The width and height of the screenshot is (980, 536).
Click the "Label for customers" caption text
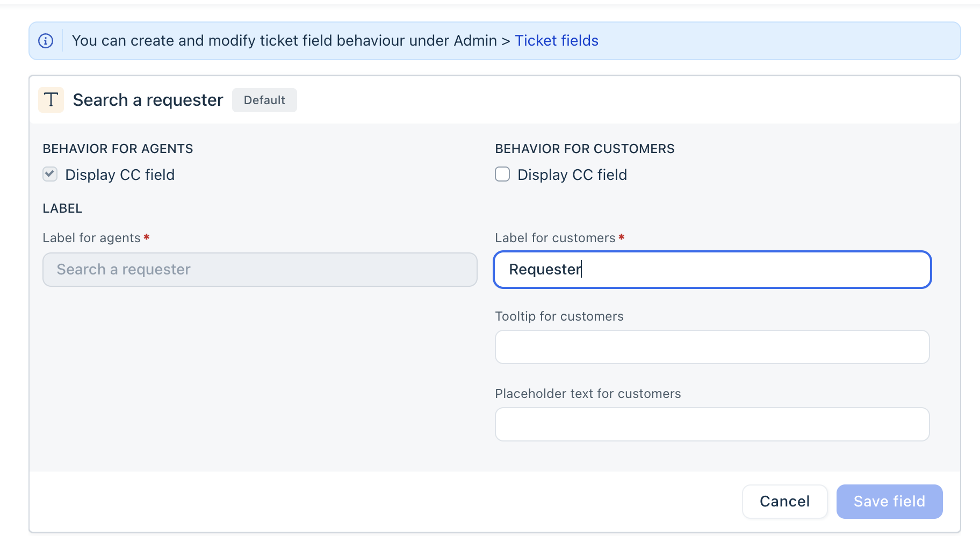coord(555,238)
